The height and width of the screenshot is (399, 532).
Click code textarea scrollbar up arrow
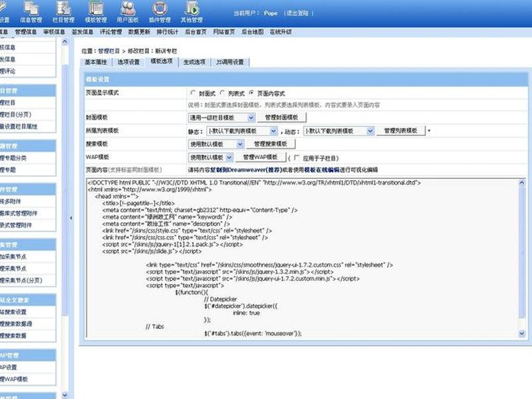coord(522,182)
